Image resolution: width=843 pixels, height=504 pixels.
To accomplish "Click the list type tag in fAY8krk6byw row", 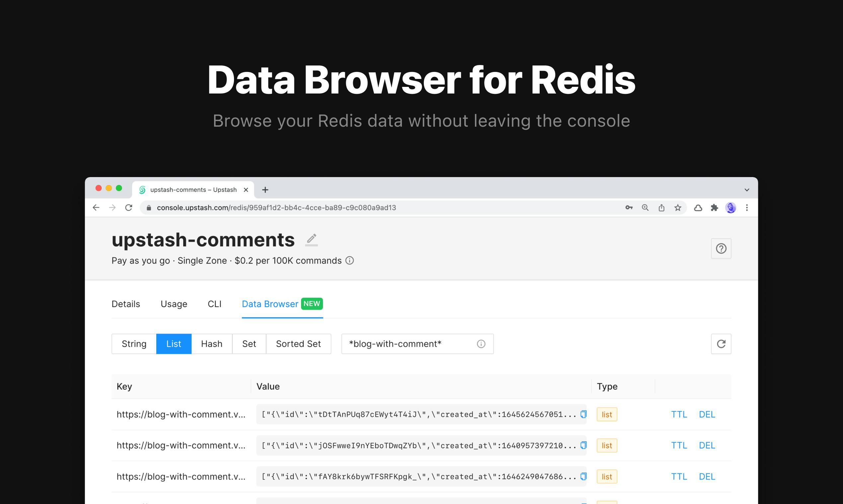I will [607, 476].
